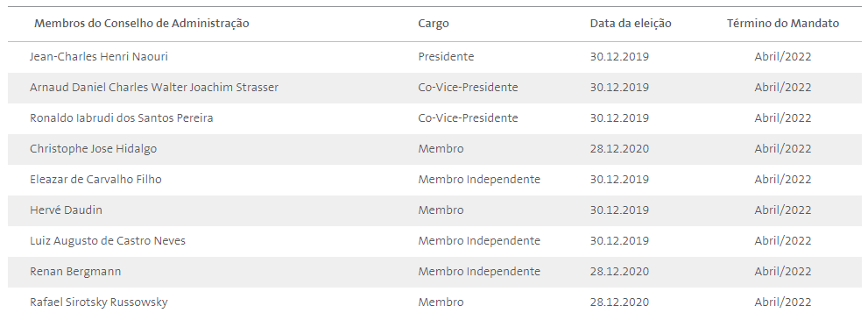Select the 28.12.2020 date for Christophe Hidalgo

tap(619, 148)
